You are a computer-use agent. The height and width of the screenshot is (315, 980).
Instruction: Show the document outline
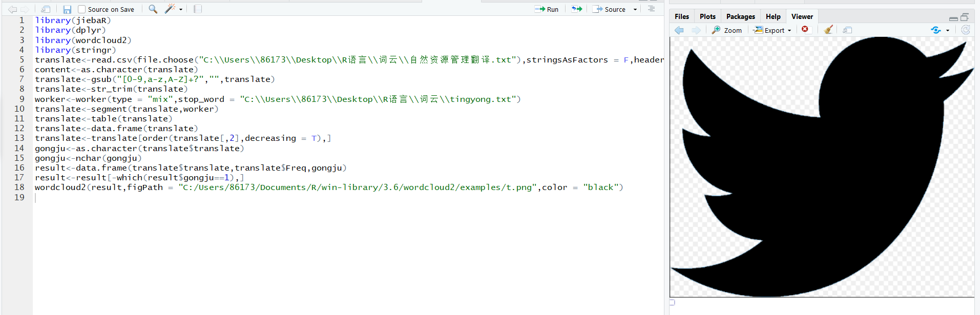(x=651, y=9)
